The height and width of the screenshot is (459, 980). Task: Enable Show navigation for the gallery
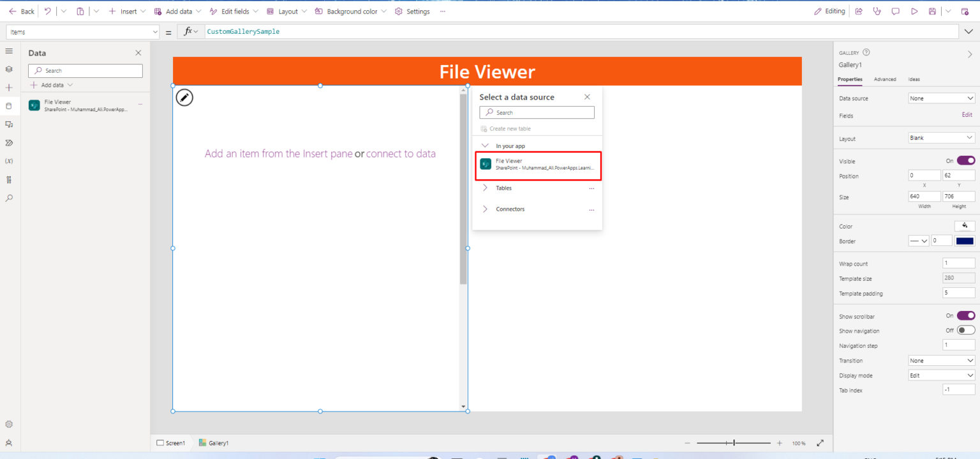click(965, 330)
